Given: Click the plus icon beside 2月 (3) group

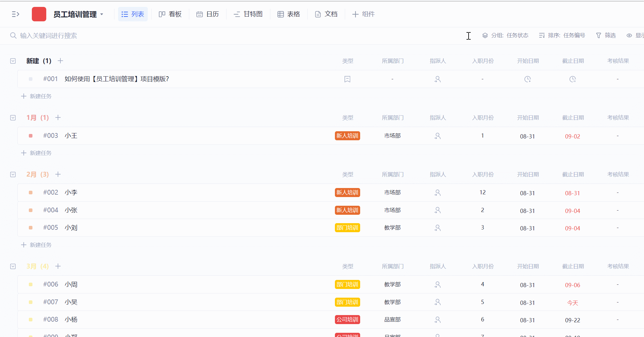Looking at the screenshot, I should point(58,175).
